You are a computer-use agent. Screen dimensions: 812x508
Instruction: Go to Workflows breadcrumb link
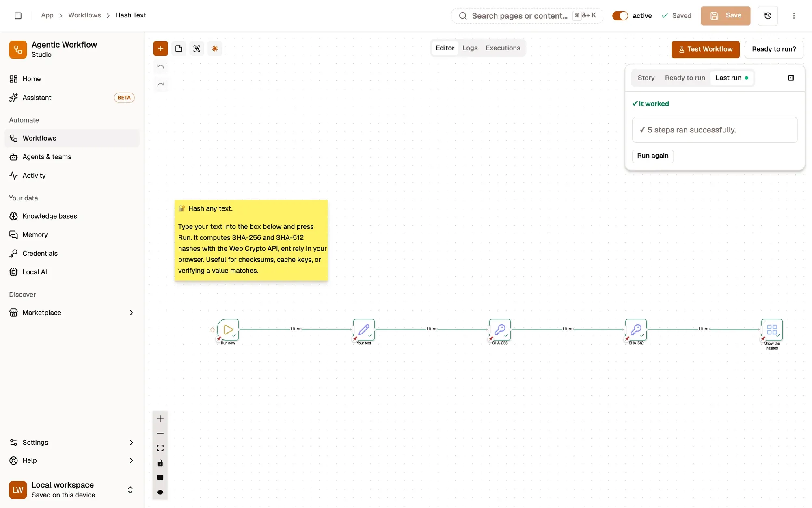84,15
